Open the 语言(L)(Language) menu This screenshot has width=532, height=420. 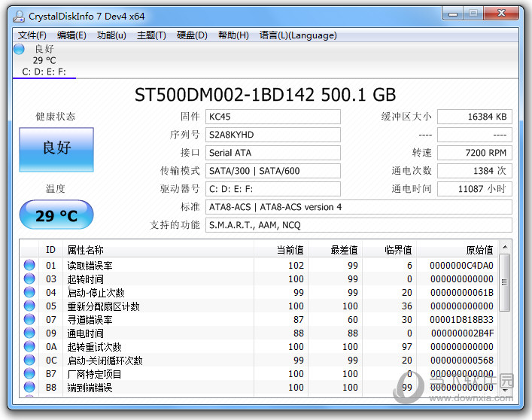tap(298, 35)
